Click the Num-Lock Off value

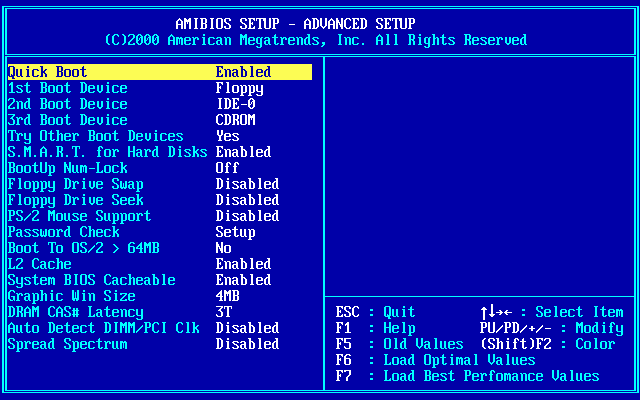pos(227,168)
